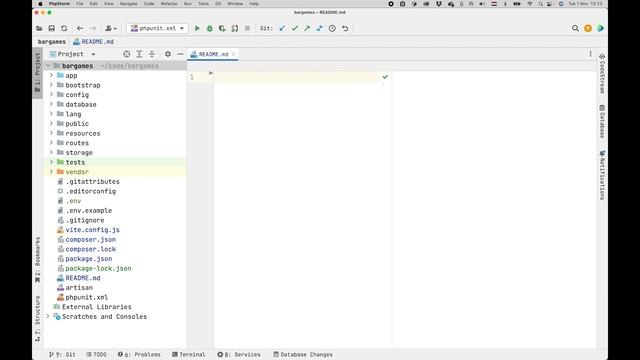Select vite.config.js in the project tree
640x360 pixels.
[93, 230]
